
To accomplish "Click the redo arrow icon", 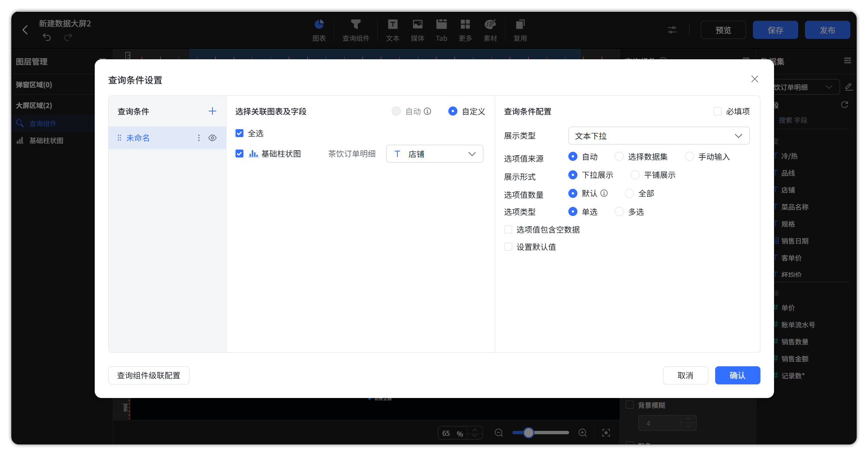I will point(68,37).
